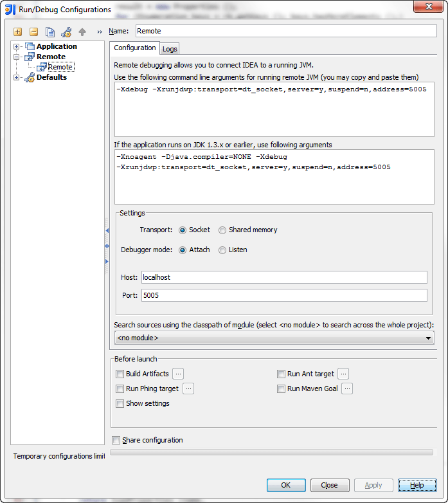Click the ellipsis button next to Run Maven Goal
The height and width of the screenshot is (503, 448).
click(347, 389)
